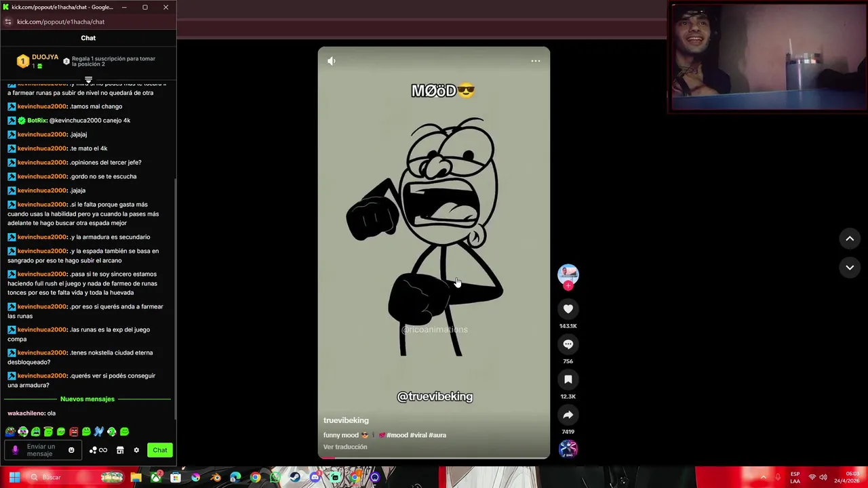Insert the blue clapping hands emote
The width and height of the screenshot is (868, 488).
click(x=99, y=431)
